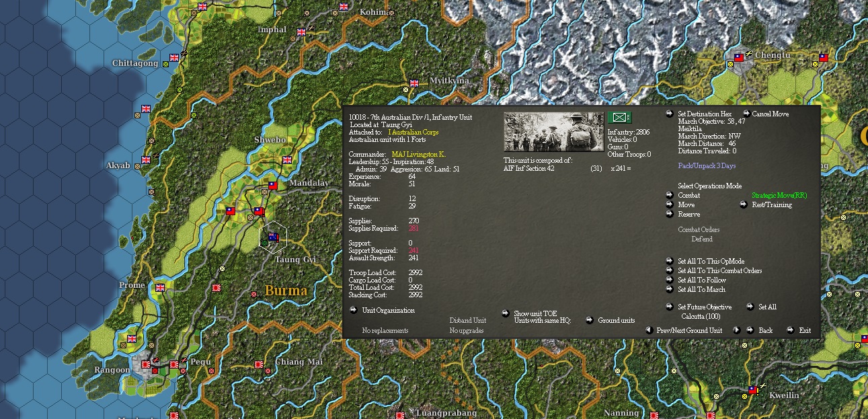Click the Imphal city label
This screenshot has width=868, height=419.
(x=272, y=30)
